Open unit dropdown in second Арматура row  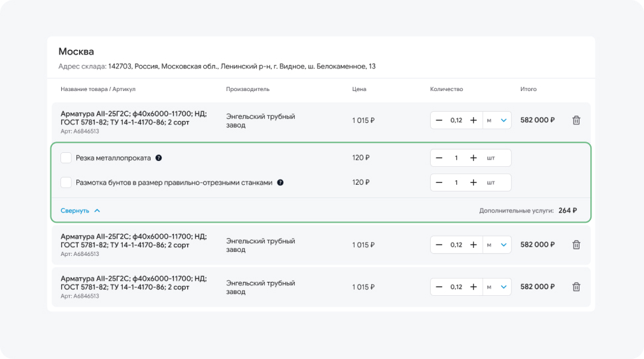tap(497, 245)
